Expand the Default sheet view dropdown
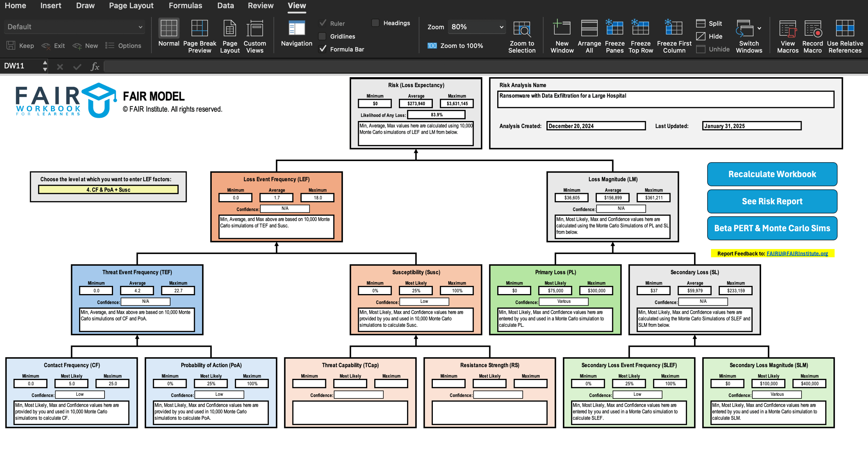Viewport: 868px width, 449px height. pos(140,27)
